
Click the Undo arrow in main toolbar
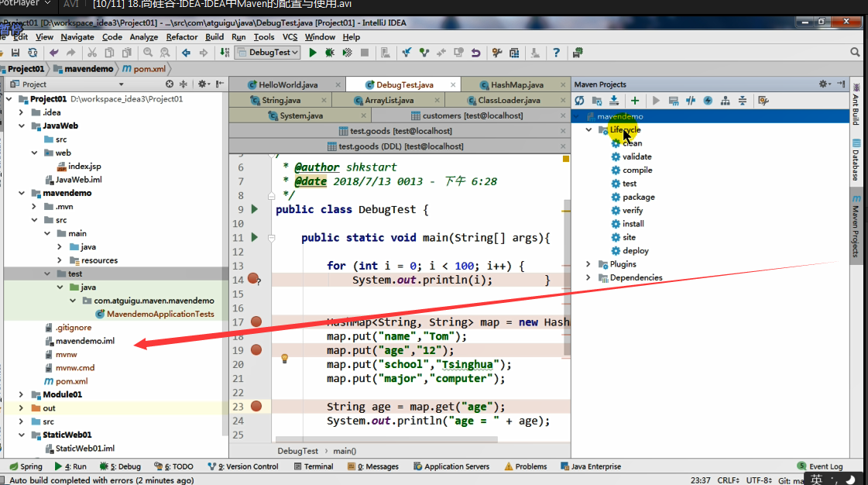tap(53, 53)
